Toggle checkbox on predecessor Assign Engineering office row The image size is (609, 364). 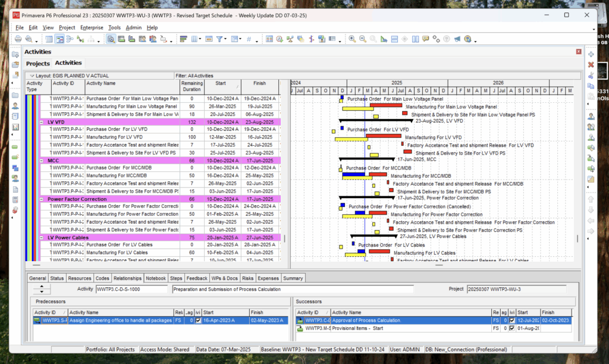pyautogui.click(x=198, y=321)
